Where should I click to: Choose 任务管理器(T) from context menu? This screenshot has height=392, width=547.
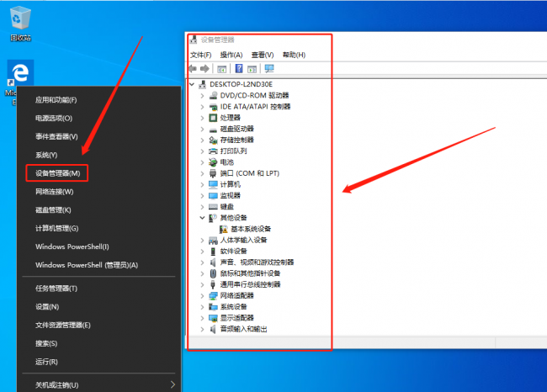coord(56,289)
